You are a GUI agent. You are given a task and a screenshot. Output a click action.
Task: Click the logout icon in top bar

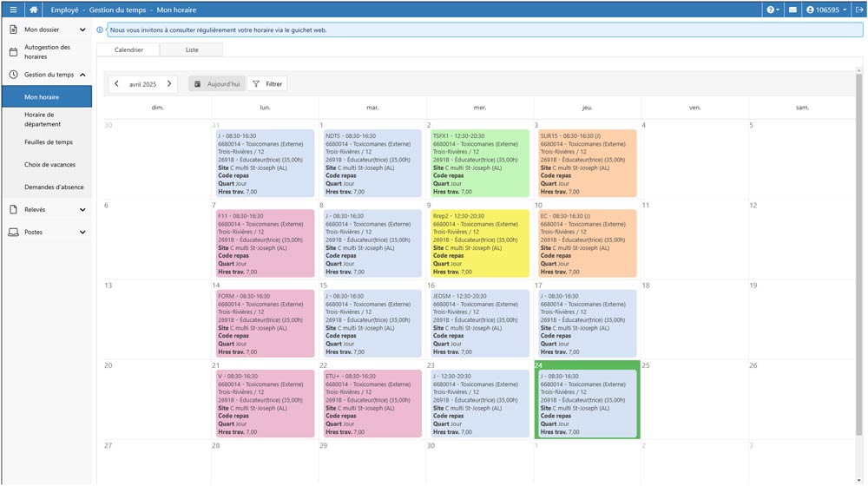[x=859, y=10]
